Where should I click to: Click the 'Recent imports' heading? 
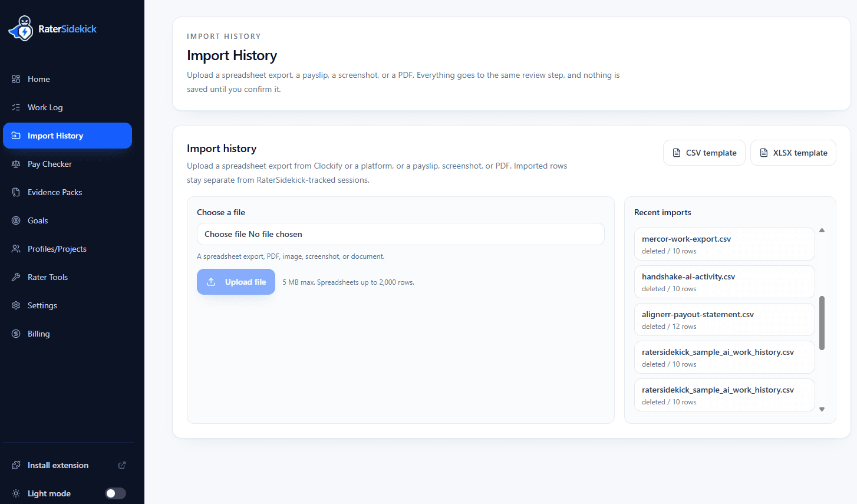[662, 212]
